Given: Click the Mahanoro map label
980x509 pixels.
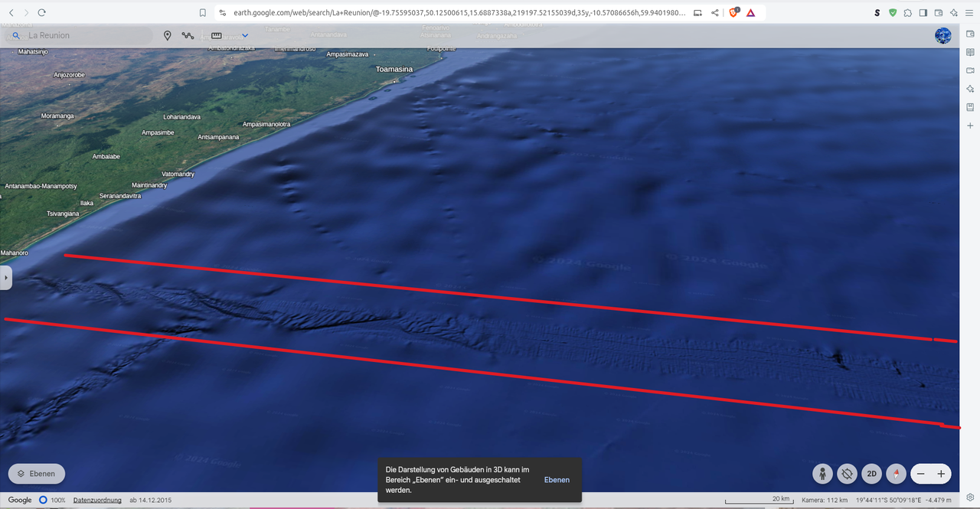Looking at the screenshot, I should tap(15, 253).
